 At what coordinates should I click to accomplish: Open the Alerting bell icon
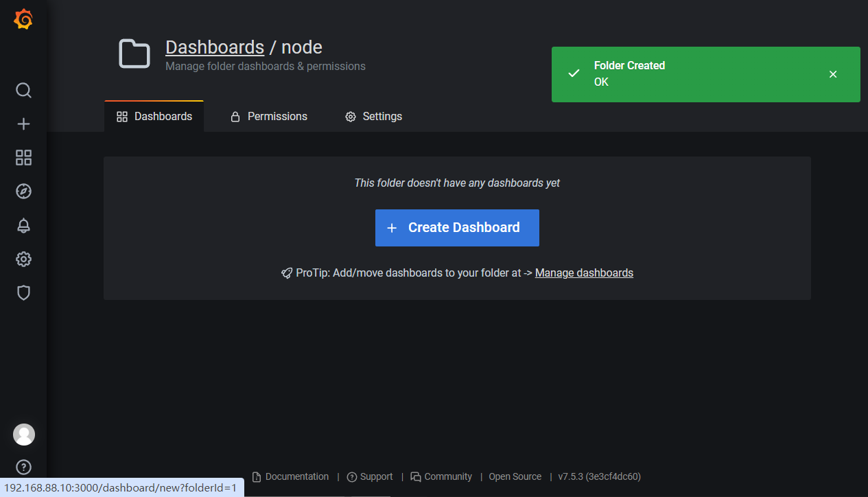pyautogui.click(x=23, y=225)
